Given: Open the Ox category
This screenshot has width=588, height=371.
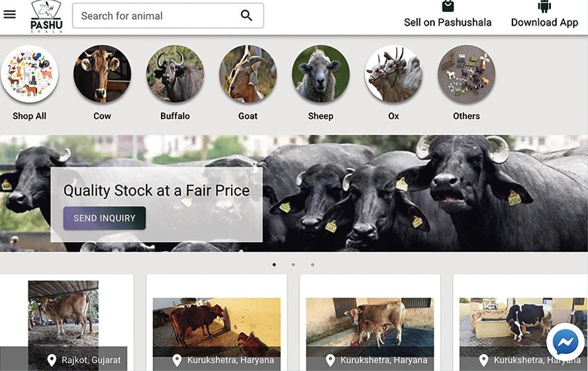Looking at the screenshot, I should 393,74.
